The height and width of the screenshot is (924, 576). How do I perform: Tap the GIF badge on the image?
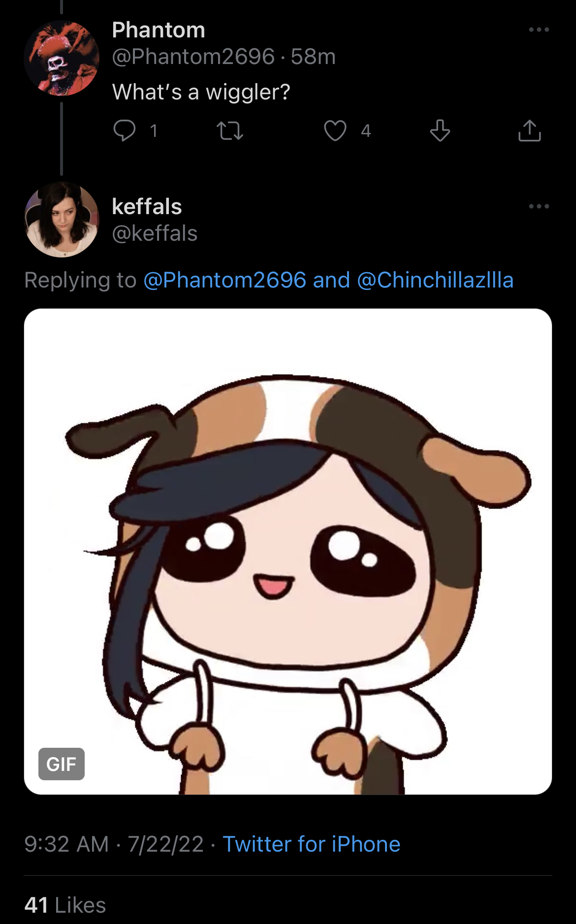(62, 764)
